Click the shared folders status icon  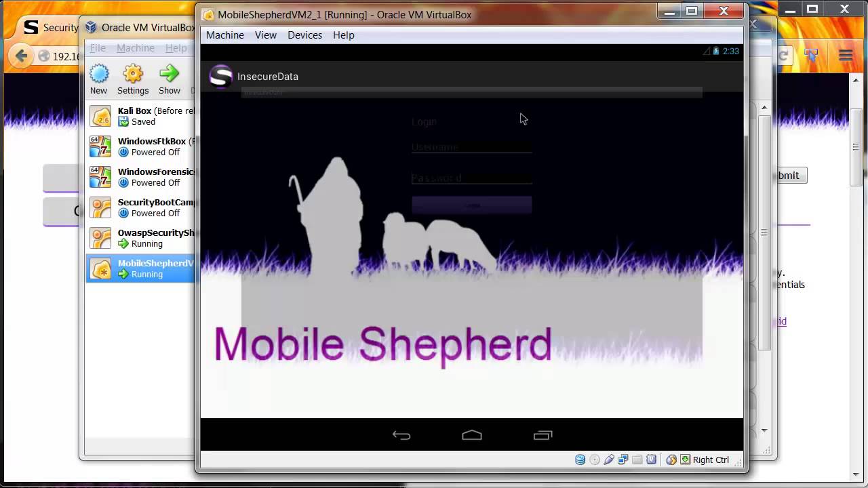pos(637,460)
